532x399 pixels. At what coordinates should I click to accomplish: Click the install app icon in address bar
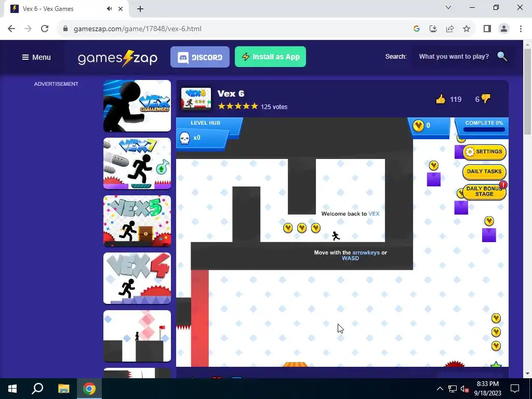433,29
